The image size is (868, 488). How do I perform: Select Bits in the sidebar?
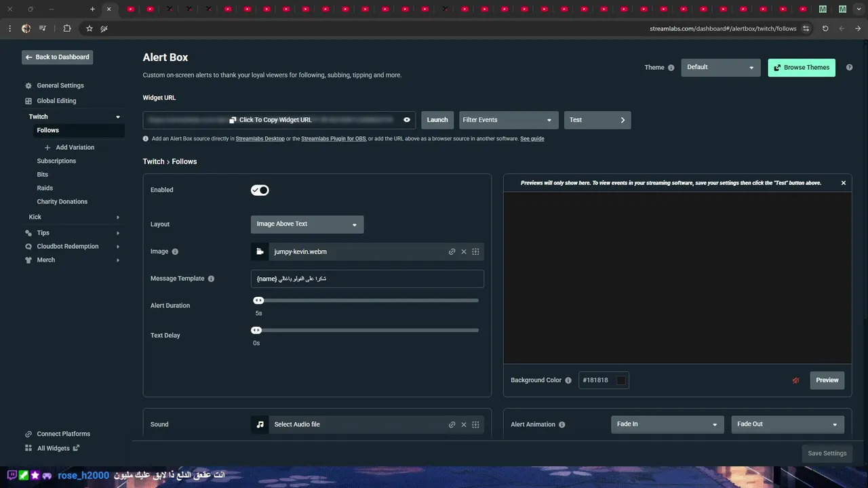coord(43,175)
